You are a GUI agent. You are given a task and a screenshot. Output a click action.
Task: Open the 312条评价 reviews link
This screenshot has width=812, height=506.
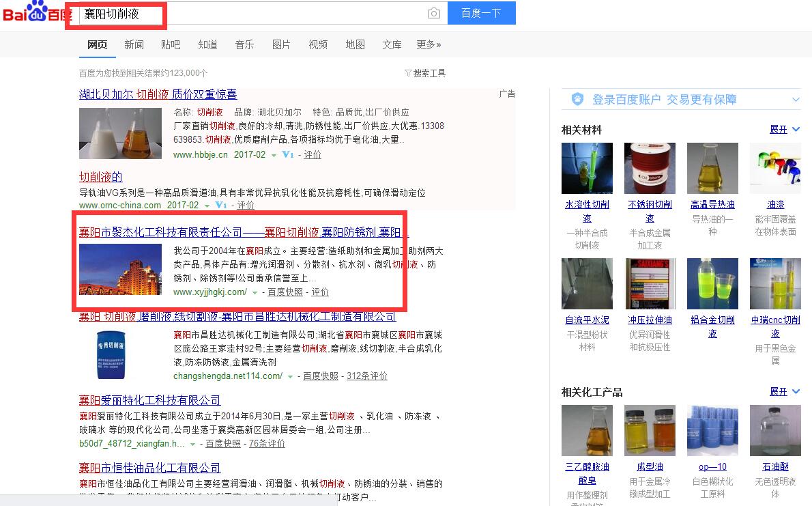coord(366,376)
